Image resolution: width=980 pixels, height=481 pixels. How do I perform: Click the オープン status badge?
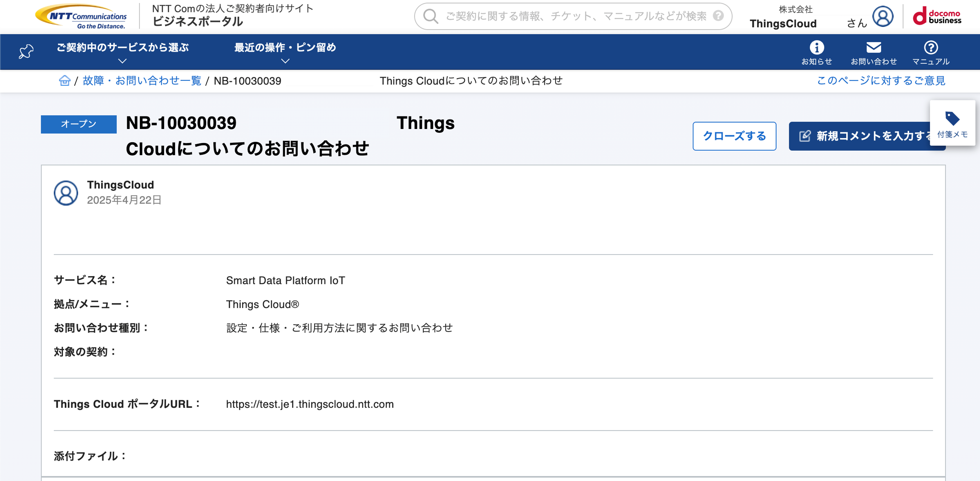[79, 124]
